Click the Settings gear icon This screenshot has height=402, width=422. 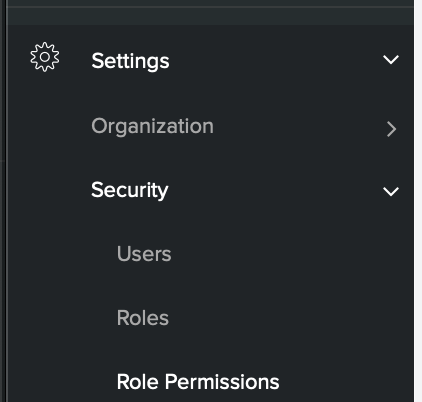45,57
